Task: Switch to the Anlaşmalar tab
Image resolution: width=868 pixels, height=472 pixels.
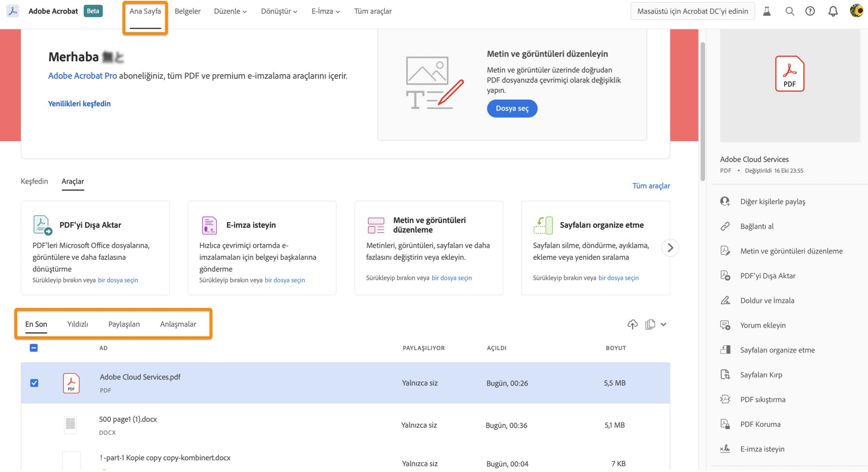Action: tap(178, 324)
